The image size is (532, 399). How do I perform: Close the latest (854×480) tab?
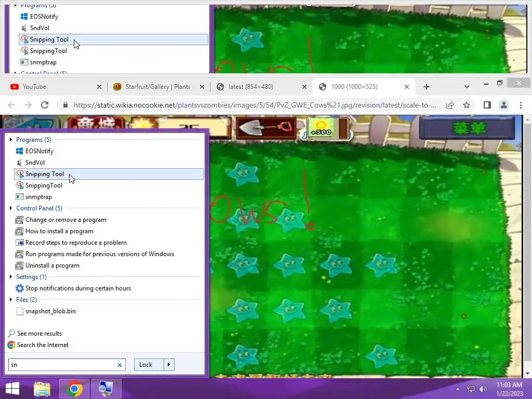304,87
